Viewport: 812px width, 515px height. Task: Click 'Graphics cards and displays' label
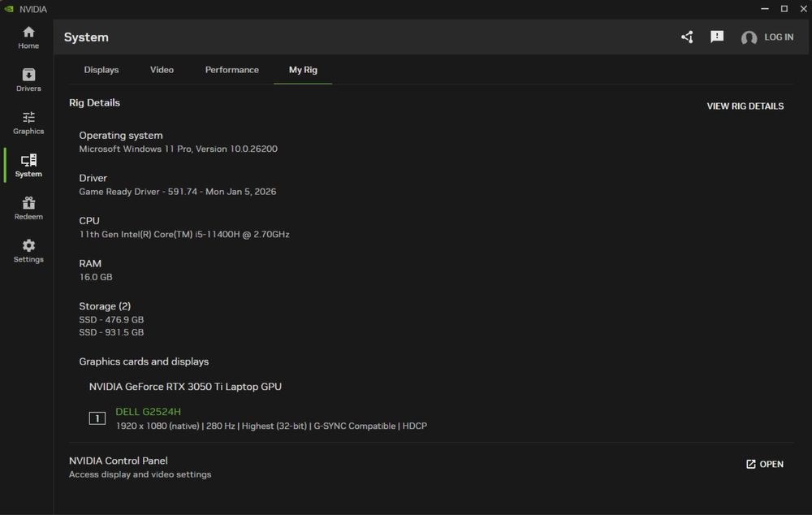(144, 361)
